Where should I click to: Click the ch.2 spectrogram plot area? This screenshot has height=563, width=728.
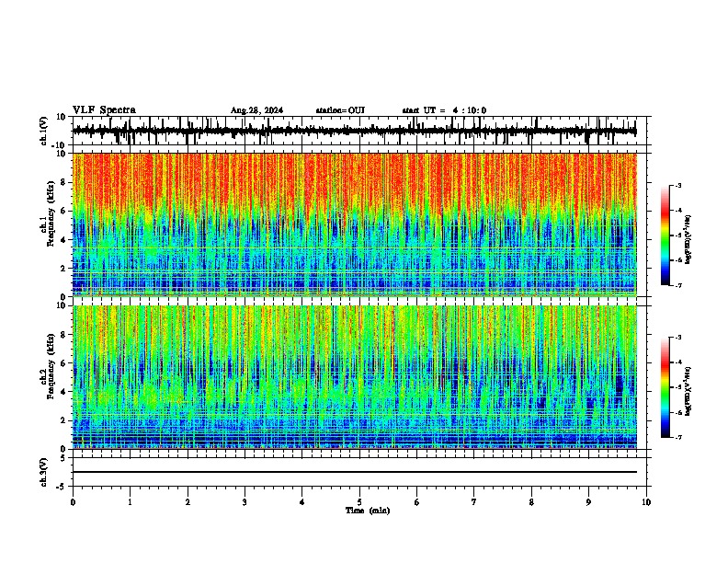point(354,377)
